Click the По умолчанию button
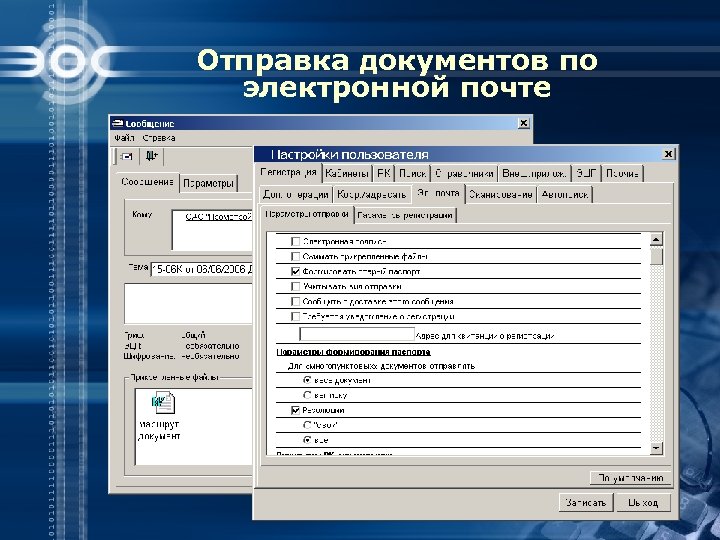720x540 pixels. [x=630, y=478]
